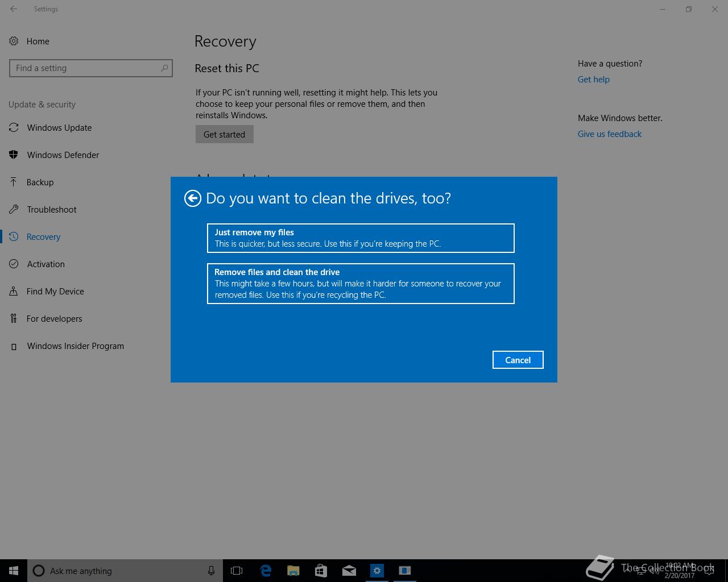Click the For developers icon
This screenshot has width=728, height=582.
(x=14, y=318)
